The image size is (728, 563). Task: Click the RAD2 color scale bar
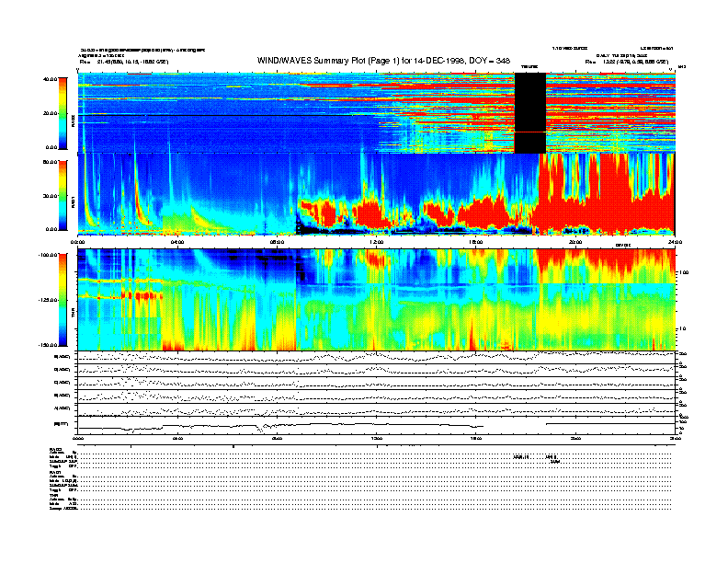63,113
